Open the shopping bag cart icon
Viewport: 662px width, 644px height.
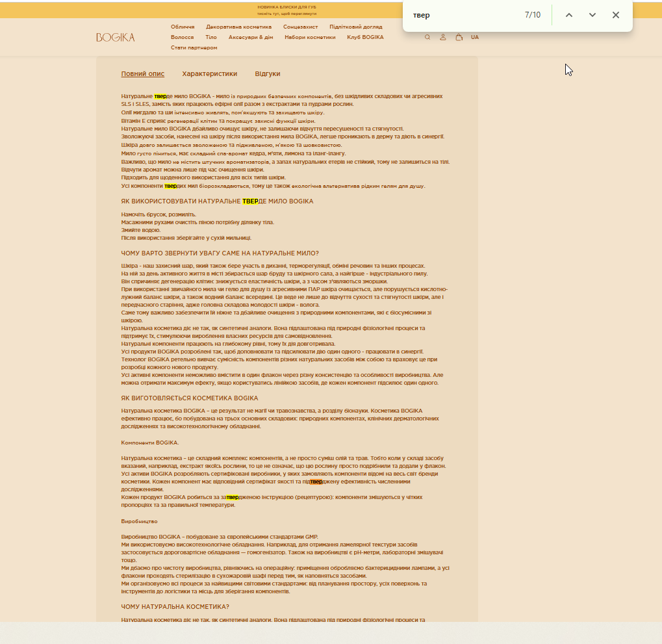pos(459,37)
